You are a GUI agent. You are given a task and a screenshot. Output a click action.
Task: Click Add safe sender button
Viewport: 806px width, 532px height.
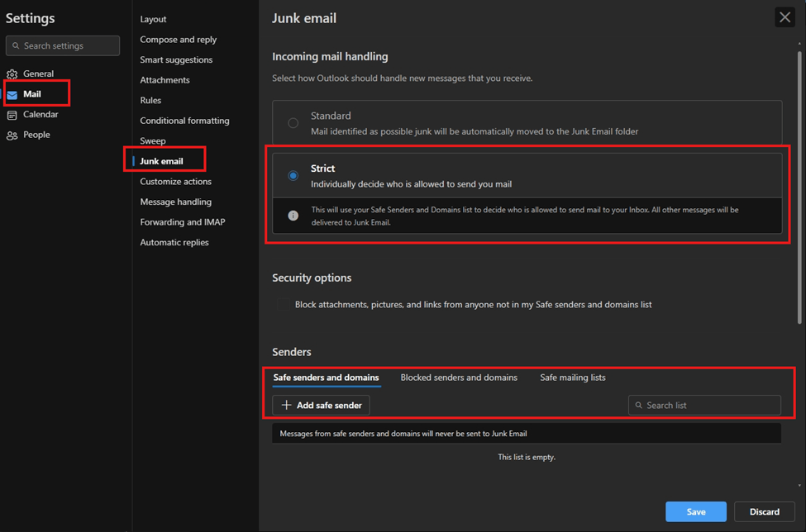pyautogui.click(x=321, y=405)
